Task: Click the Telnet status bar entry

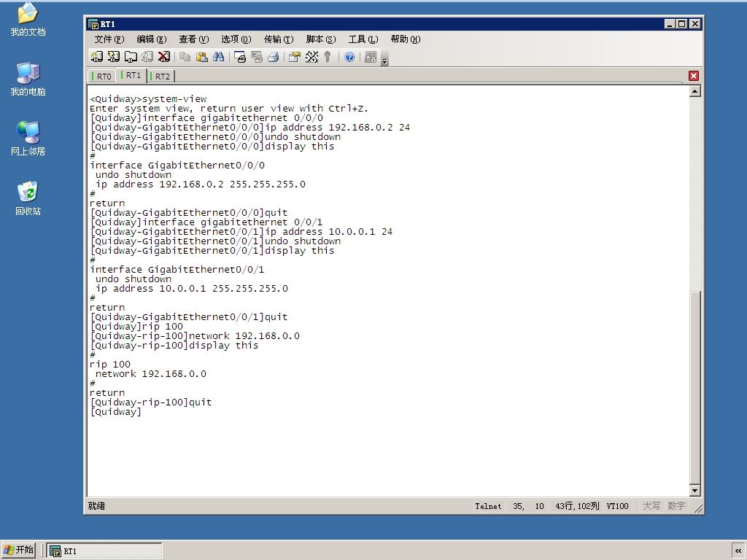Action: (x=488, y=506)
